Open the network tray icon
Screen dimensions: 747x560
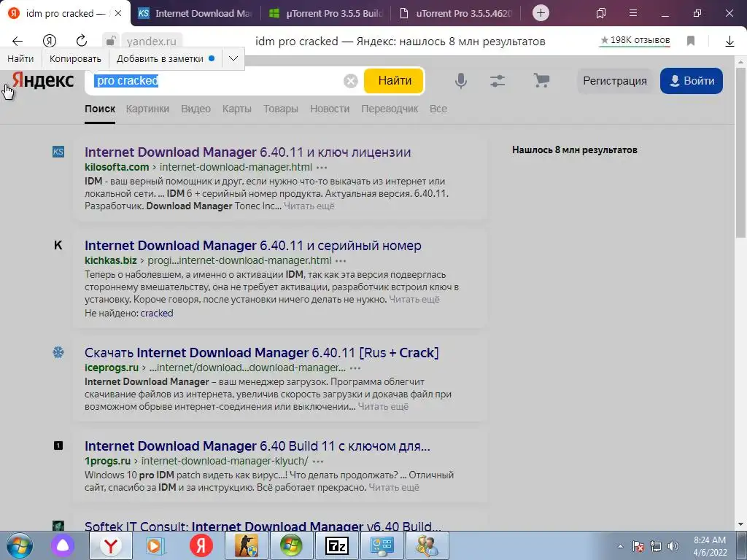coord(656,546)
